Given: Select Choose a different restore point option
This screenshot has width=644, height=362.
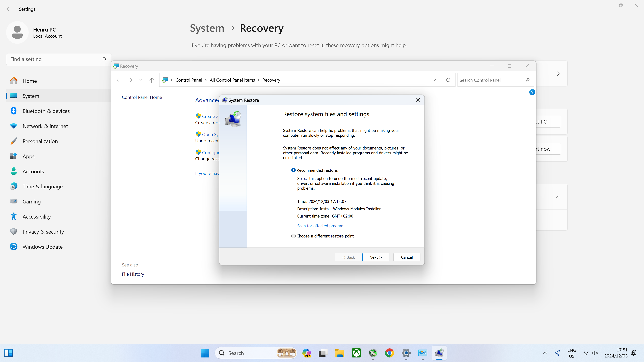Looking at the screenshot, I should (293, 236).
